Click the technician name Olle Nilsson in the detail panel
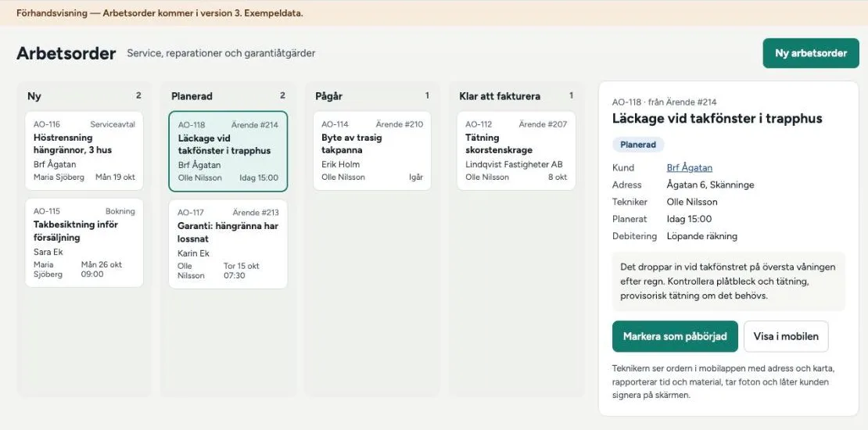Screen dimensions: 868x430 click(x=692, y=202)
